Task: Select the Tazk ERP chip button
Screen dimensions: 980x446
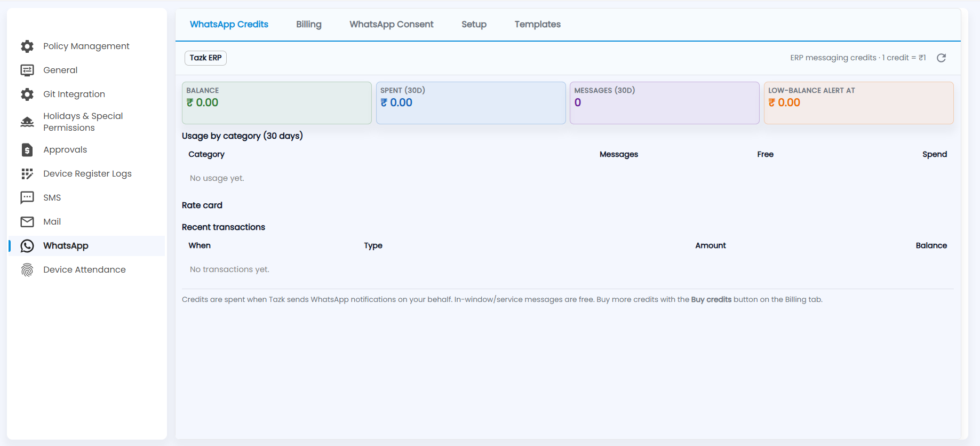Action: click(205, 58)
